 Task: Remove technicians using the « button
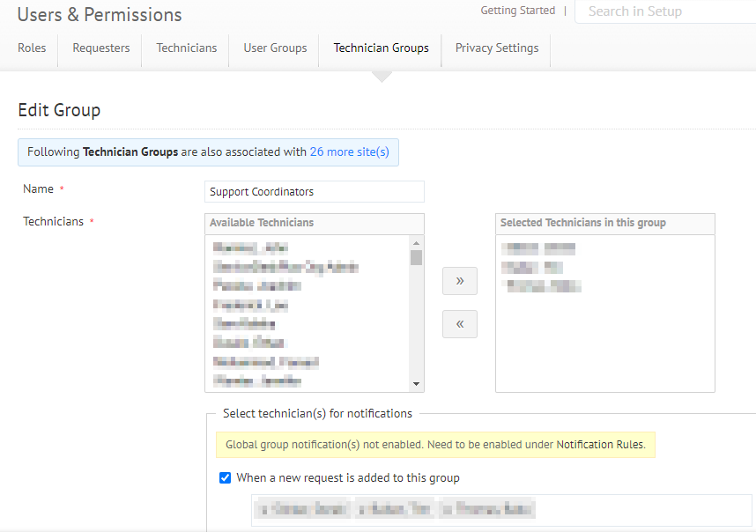point(459,324)
